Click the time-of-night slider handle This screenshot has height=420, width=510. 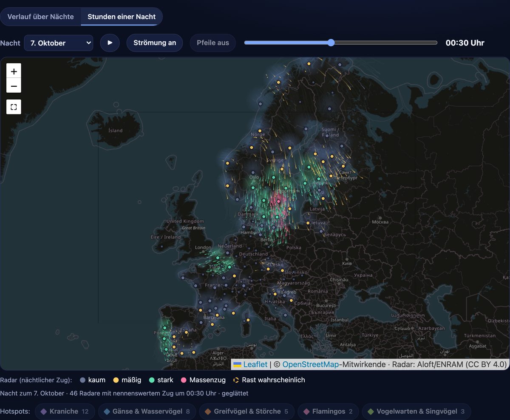331,43
